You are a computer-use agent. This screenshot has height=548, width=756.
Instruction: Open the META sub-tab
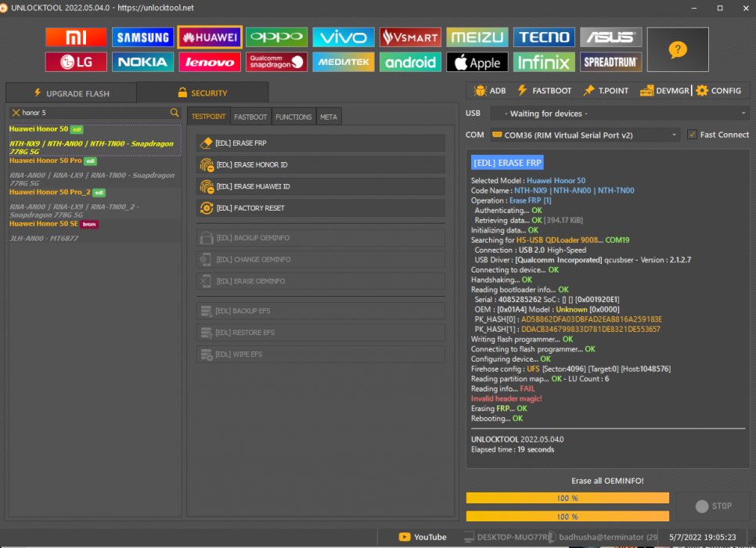(329, 117)
